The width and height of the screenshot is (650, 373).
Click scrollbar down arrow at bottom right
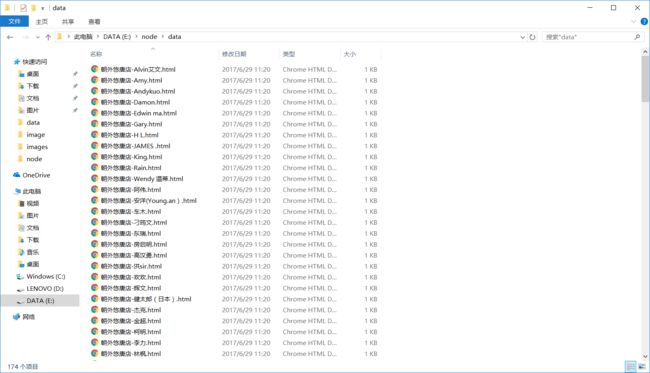click(x=645, y=356)
